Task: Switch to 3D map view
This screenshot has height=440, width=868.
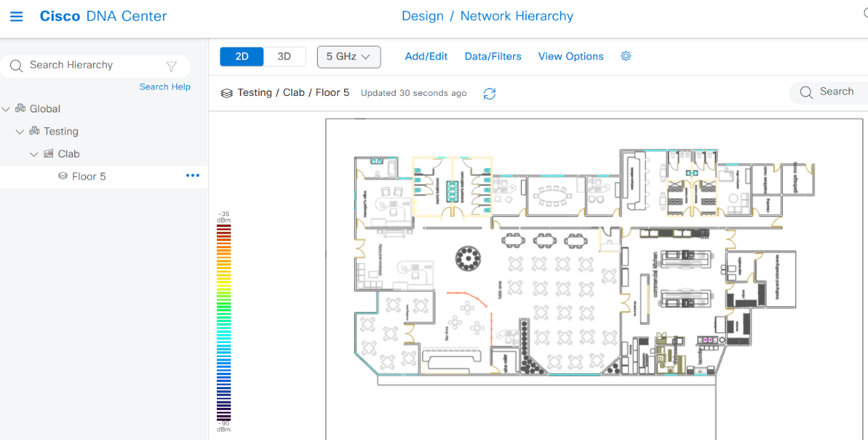Action: coord(284,57)
